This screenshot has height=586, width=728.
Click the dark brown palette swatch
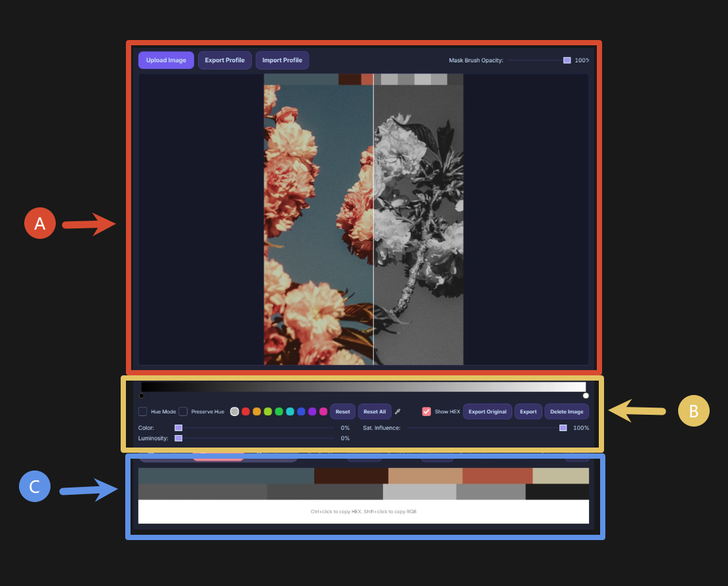(351, 476)
